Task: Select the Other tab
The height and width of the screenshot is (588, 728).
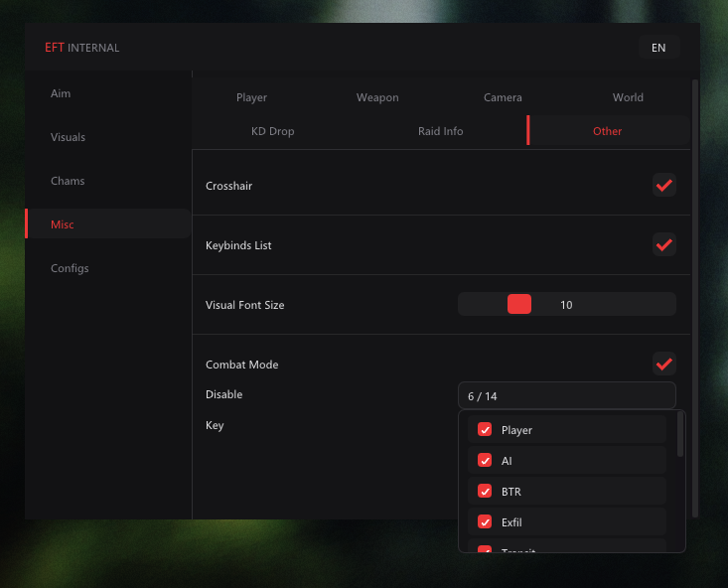Action: [x=607, y=131]
